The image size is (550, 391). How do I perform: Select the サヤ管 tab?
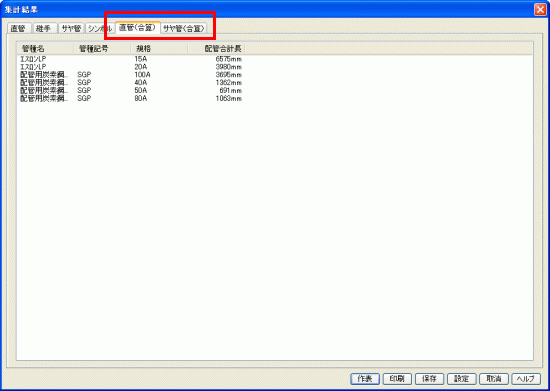click(71, 28)
